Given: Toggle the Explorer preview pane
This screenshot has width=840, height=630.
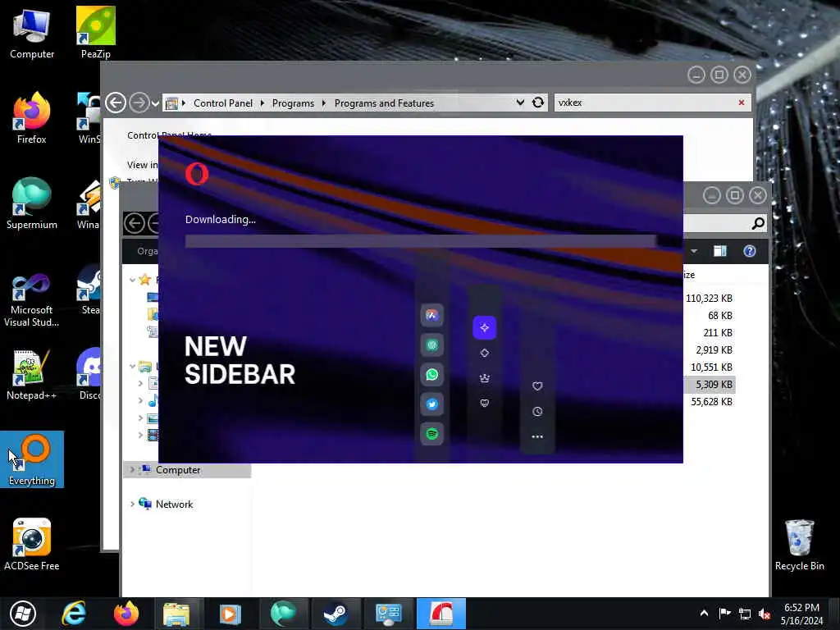Looking at the screenshot, I should click(720, 251).
